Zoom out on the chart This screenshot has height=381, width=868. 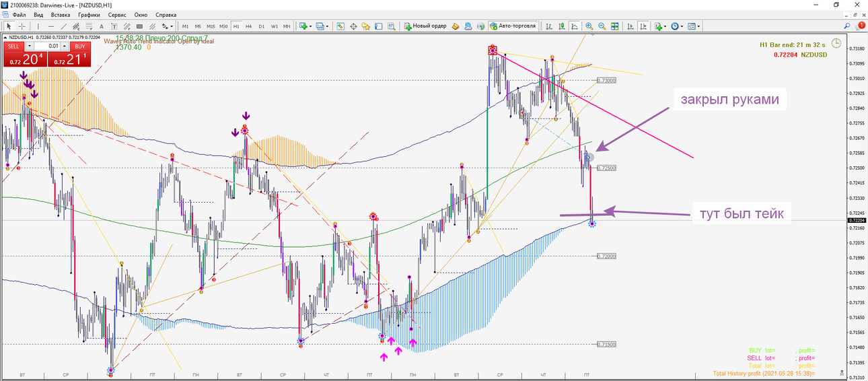tap(602, 26)
